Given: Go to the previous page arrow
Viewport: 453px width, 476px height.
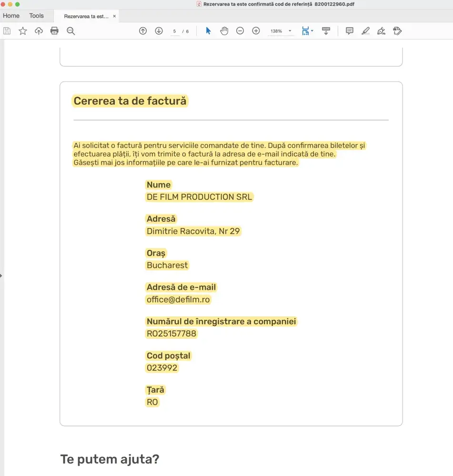Looking at the screenshot, I should [143, 31].
